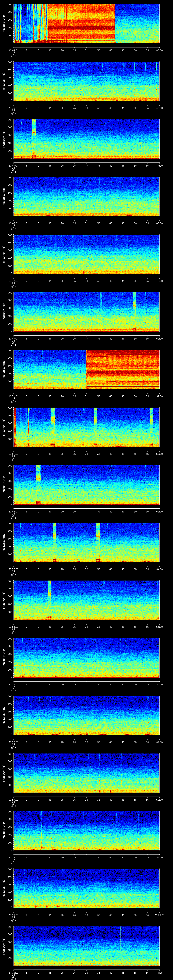173x980 pixels.
Task: Click the 1:00 end label of last panel
Action: point(160,972)
